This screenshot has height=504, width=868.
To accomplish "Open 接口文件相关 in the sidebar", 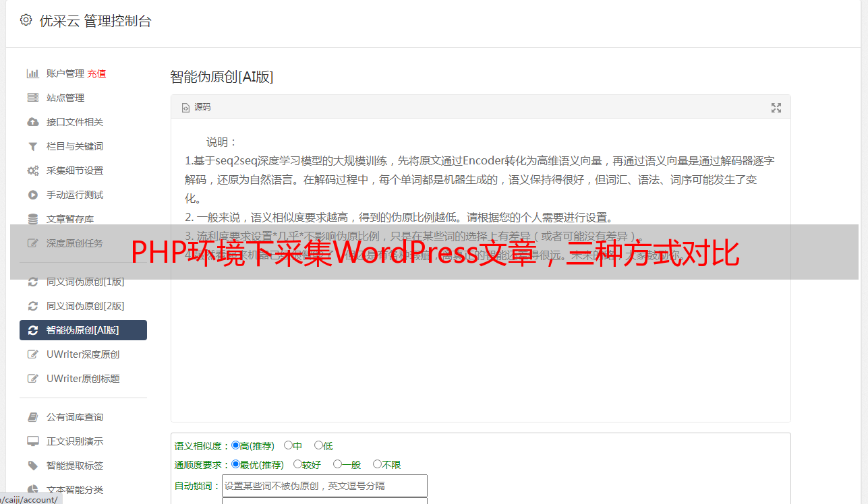I will (x=75, y=122).
